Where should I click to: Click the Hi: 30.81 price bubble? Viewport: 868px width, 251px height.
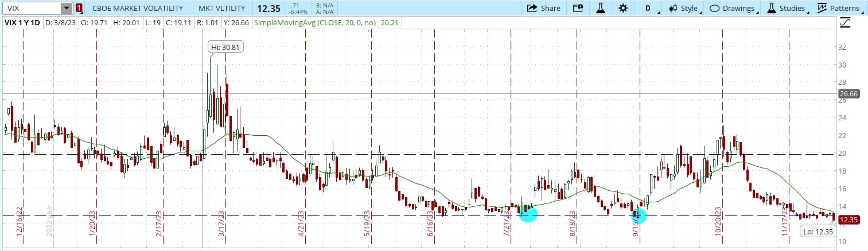click(x=225, y=48)
